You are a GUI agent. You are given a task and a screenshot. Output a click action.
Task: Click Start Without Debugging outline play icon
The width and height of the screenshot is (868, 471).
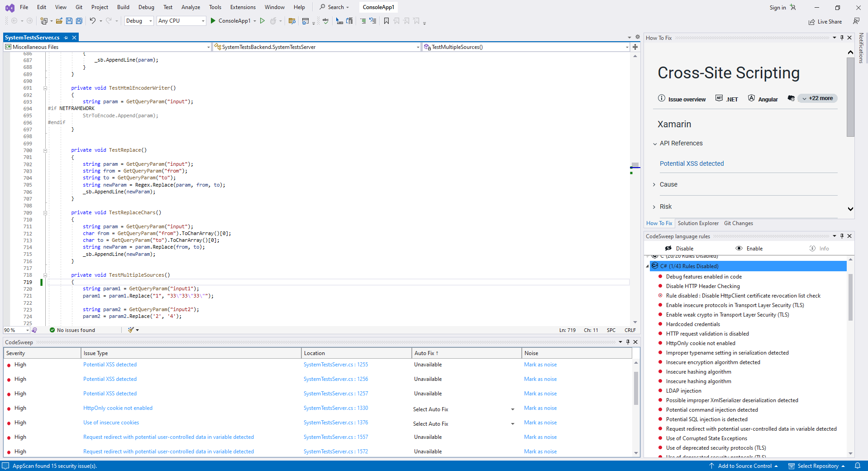[x=262, y=21]
